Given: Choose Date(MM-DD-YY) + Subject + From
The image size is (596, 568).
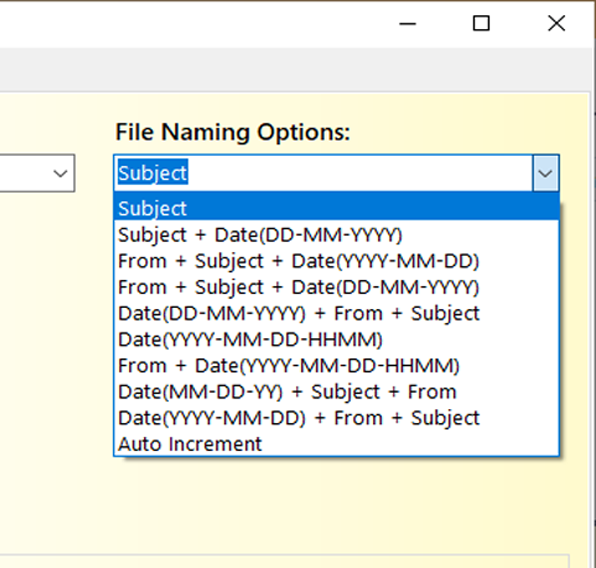Looking at the screenshot, I should click(x=336, y=392).
